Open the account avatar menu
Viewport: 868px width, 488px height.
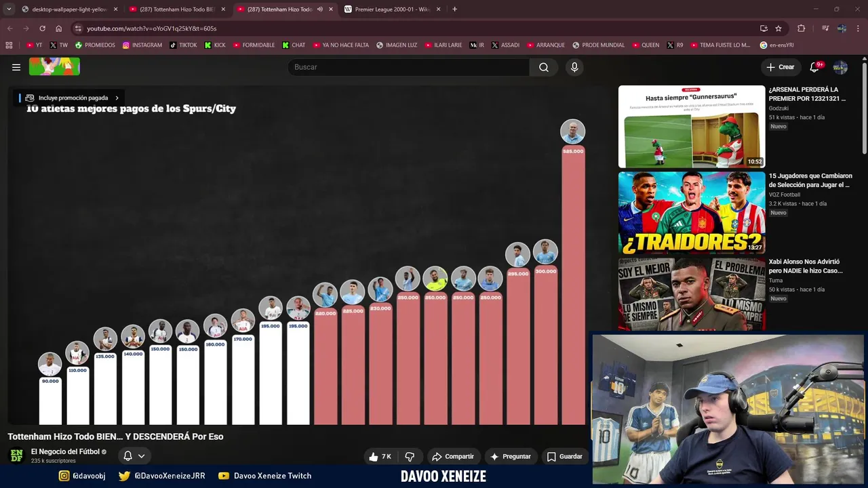click(840, 67)
